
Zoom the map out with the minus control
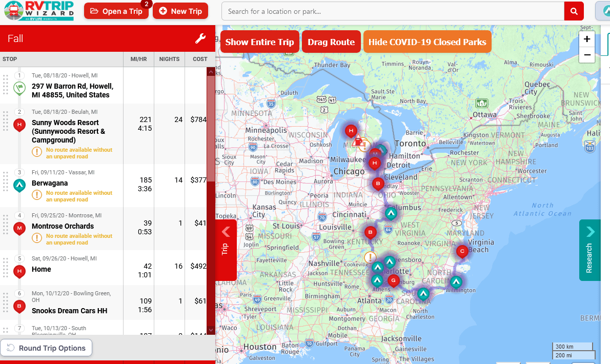[586, 55]
